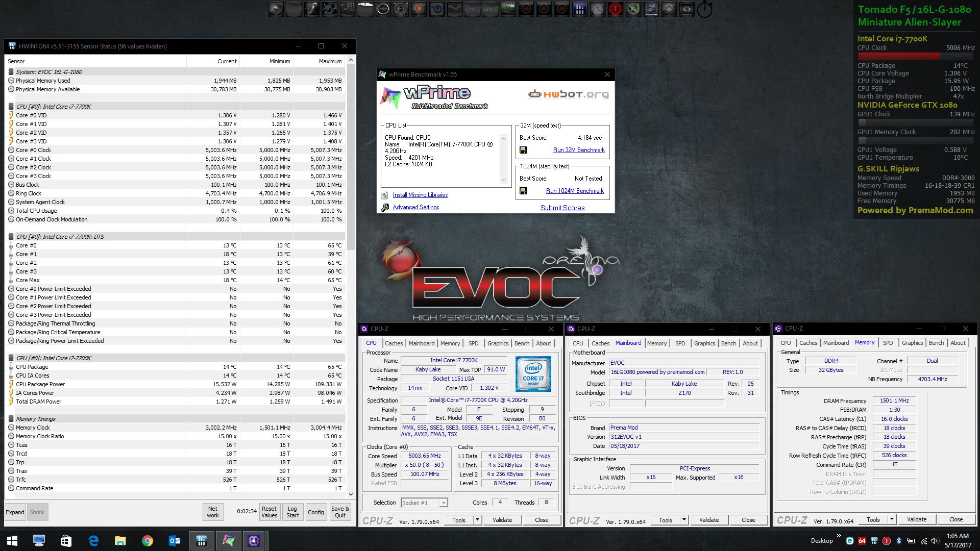Click the save icon beside Run 32M Benchmark

point(523,150)
